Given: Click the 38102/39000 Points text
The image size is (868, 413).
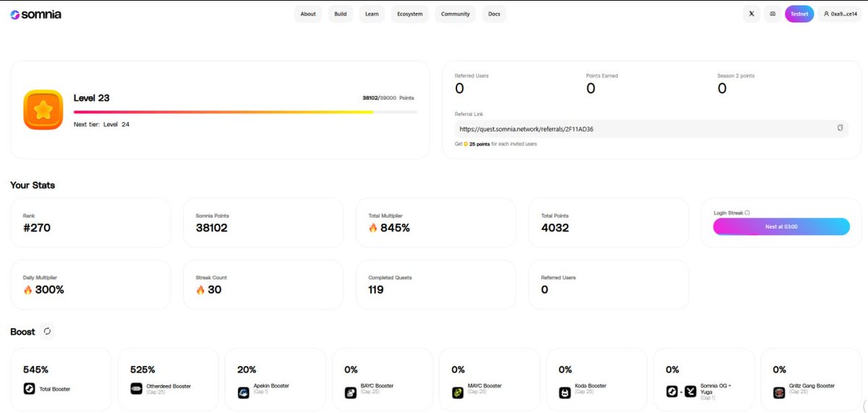Looking at the screenshot, I should click(388, 98).
